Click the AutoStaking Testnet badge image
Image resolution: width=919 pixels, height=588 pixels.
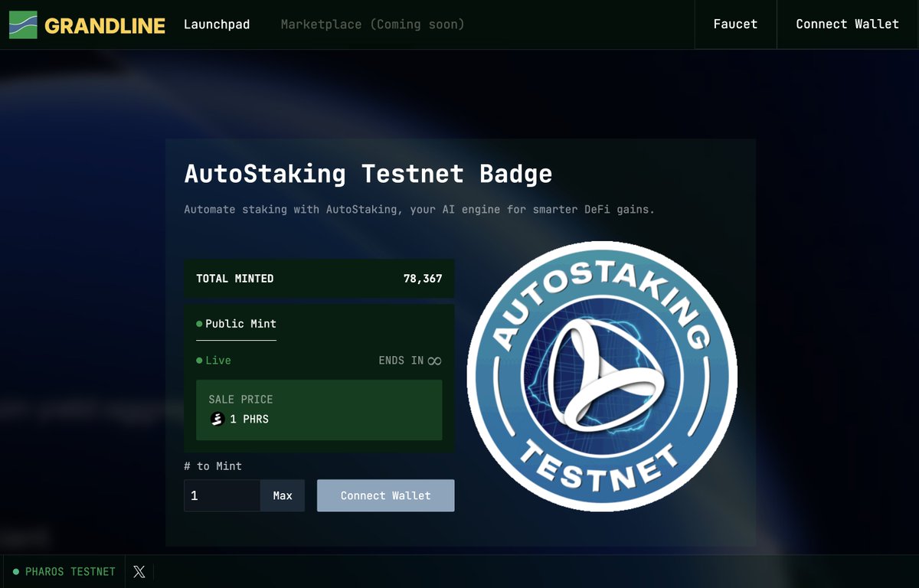[602, 376]
